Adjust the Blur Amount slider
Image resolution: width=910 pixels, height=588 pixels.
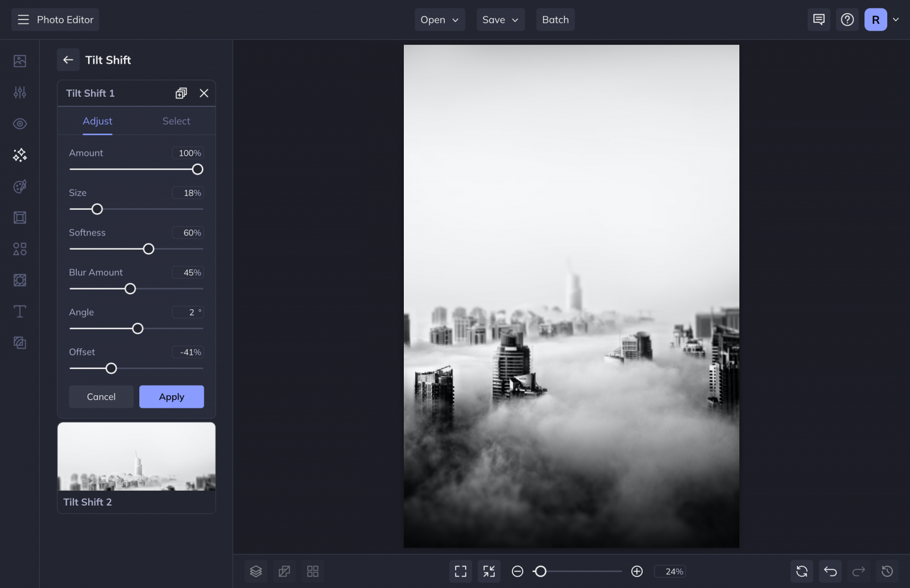click(130, 288)
